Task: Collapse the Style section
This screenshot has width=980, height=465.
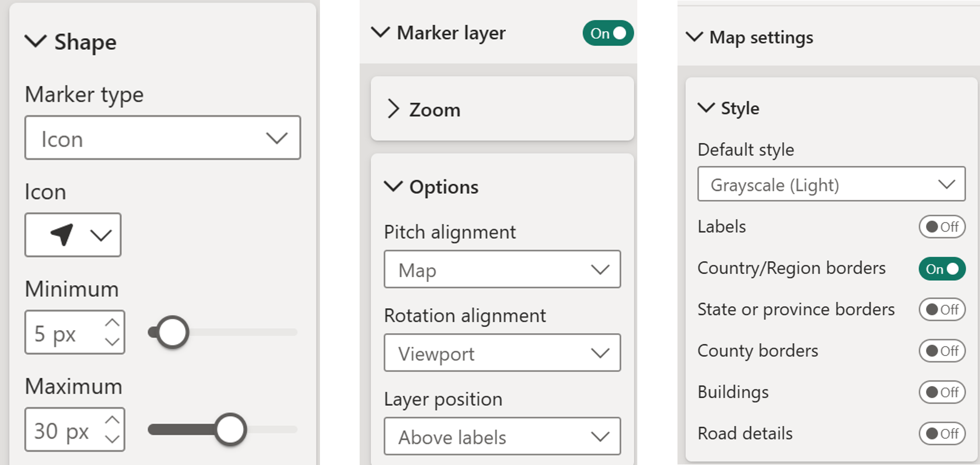Action: 706,108
